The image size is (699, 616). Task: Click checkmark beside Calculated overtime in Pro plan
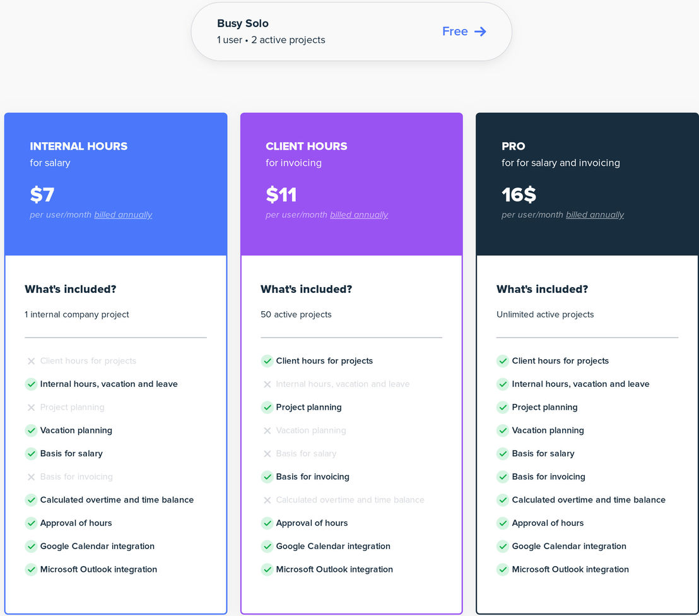(x=503, y=500)
